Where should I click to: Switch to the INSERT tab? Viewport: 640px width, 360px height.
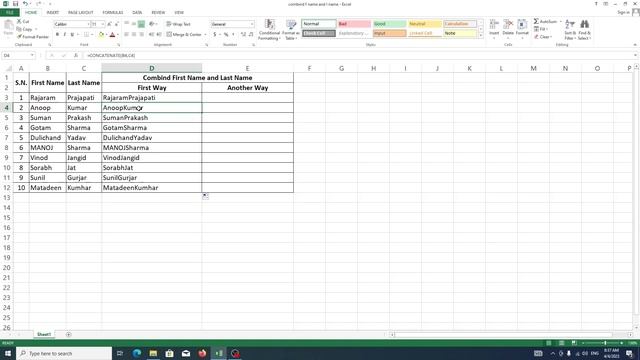[x=53, y=13]
